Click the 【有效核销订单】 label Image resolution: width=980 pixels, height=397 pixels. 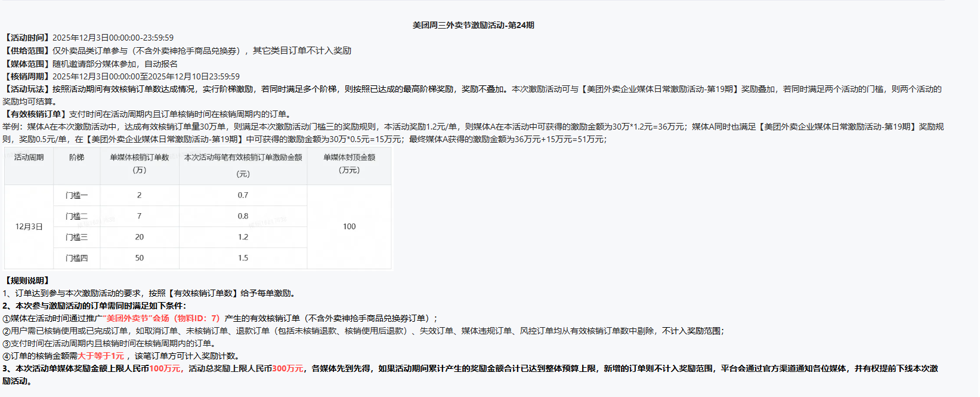[x=35, y=114]
